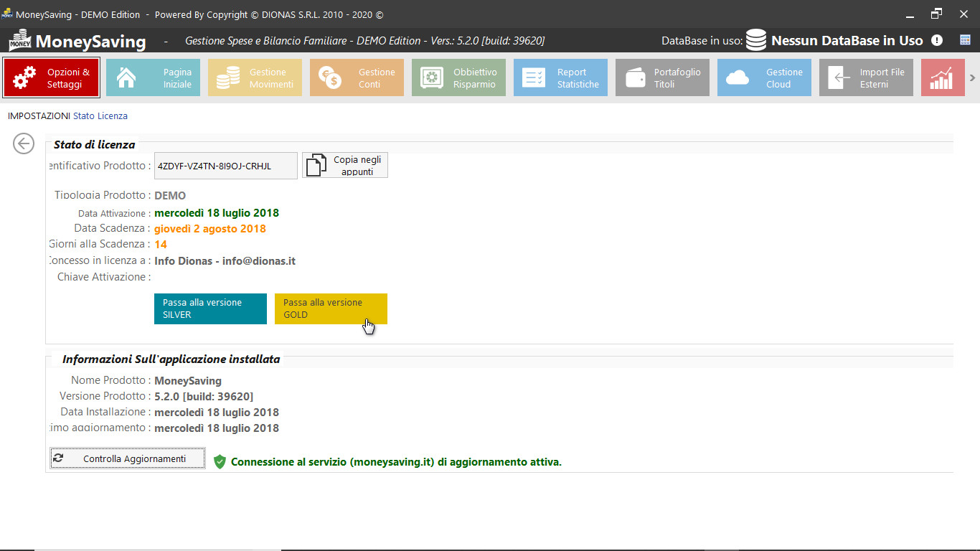This screenshot has width=980, height=551.
Task: Click Passa alla versione GOLD
Action: (x=331, y=309)
